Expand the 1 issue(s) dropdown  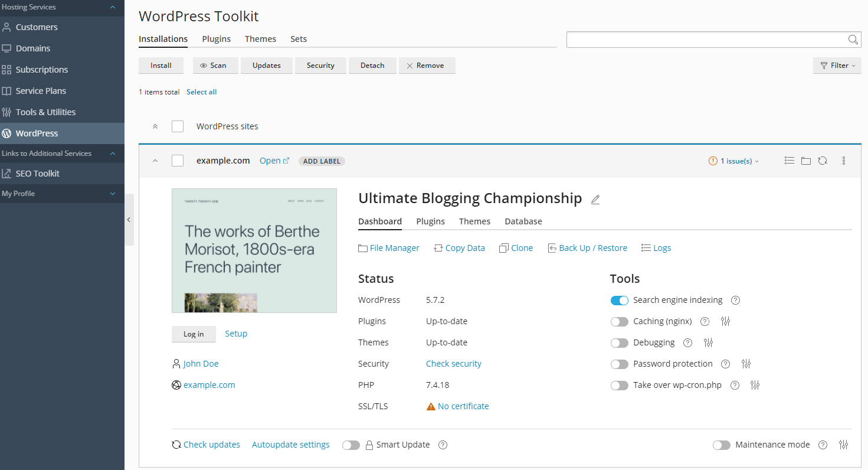point(735,161)
